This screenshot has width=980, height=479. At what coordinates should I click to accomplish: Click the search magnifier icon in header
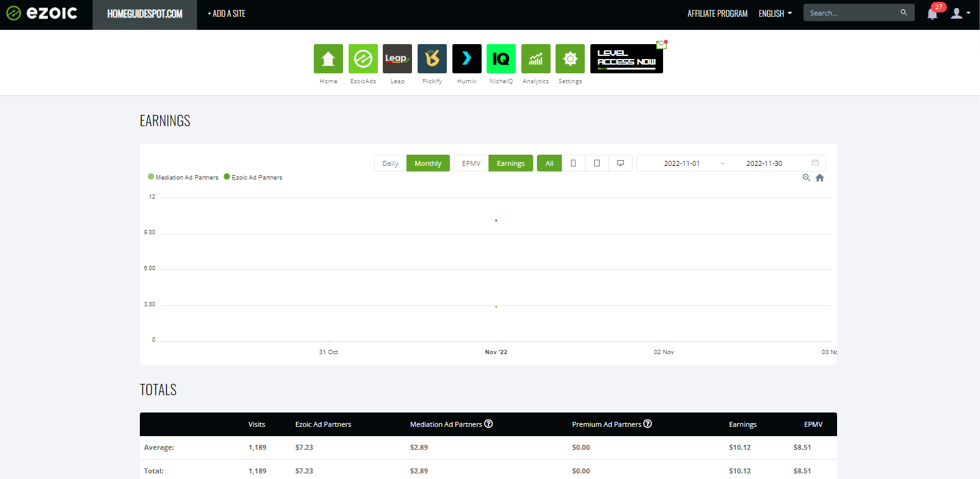coord(904,12)
